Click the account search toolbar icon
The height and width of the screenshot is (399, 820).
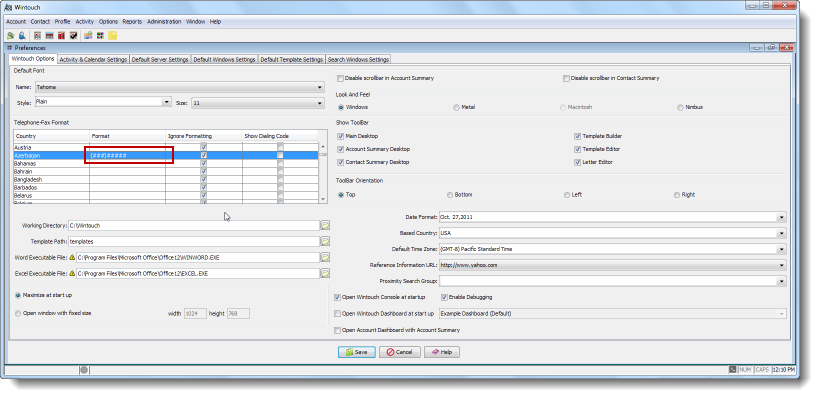[x=10, y=36]
